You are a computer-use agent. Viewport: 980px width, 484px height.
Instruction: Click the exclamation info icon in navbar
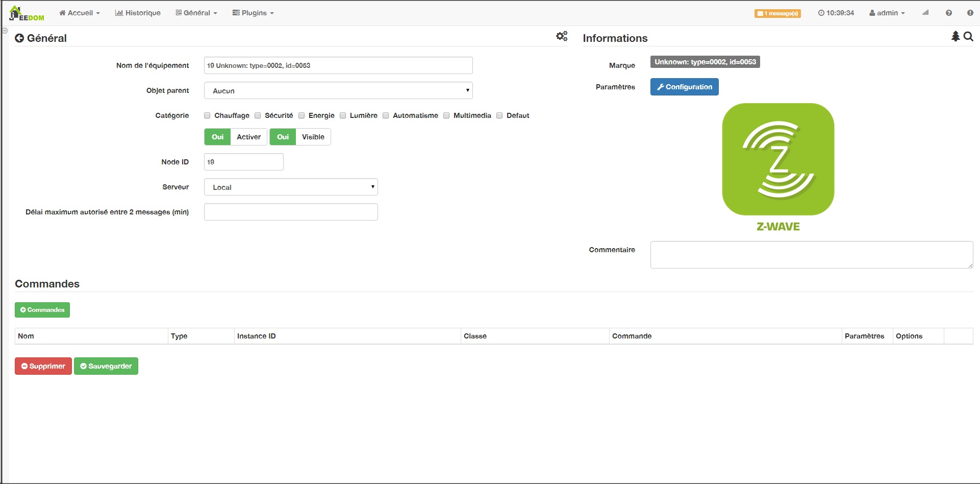970,13
